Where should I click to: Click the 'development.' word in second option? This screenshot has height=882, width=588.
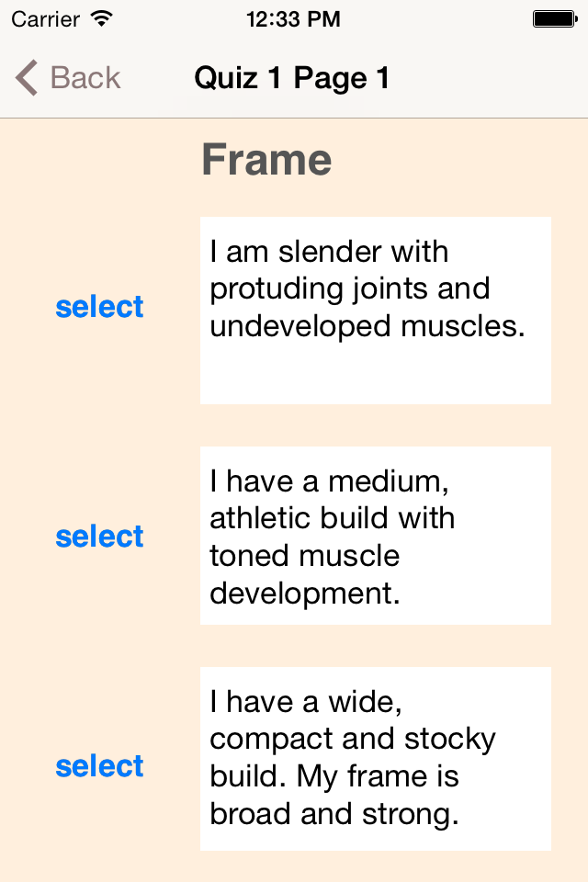(305, 594)
